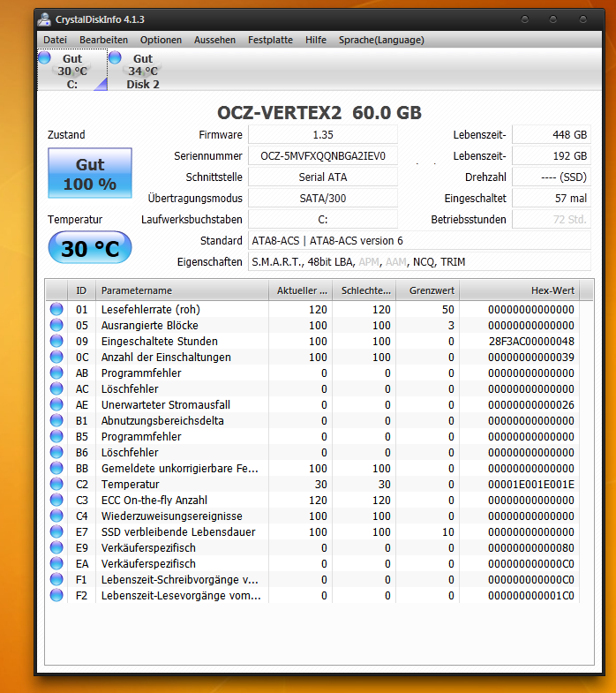616x693 pixels.
Task: Click status orb of Eingeschaltete Stunden row
Action: [x=56, y=341]
